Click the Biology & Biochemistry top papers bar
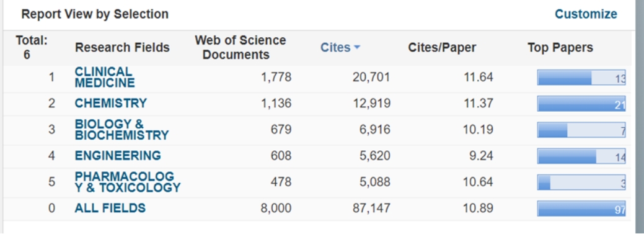 (581, 130)
